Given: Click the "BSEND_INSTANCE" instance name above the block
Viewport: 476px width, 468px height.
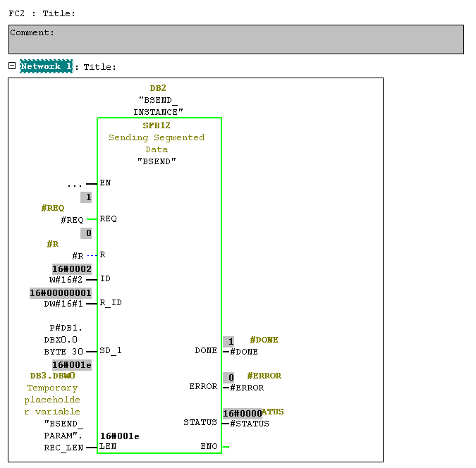Looking at the screenshot, I should point(158,106).
